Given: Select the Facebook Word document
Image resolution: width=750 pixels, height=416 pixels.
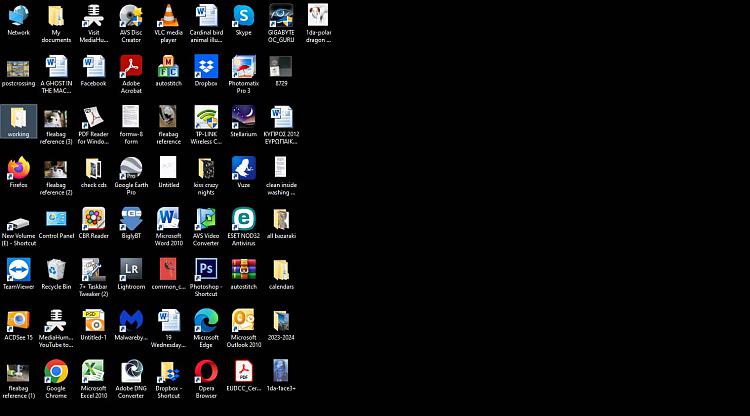Looking at the screenshot, I should pyautogui.click(x=93, y=67).
